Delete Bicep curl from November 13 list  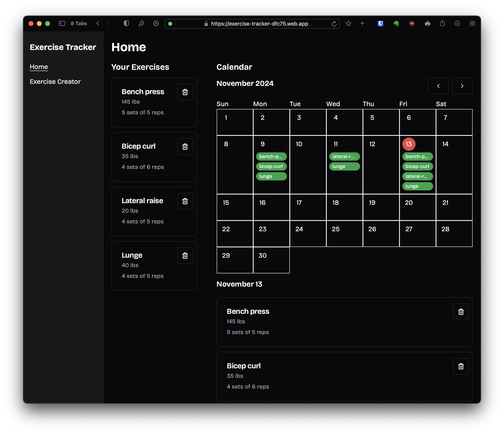pyautogui.click(x=461, y=366)
